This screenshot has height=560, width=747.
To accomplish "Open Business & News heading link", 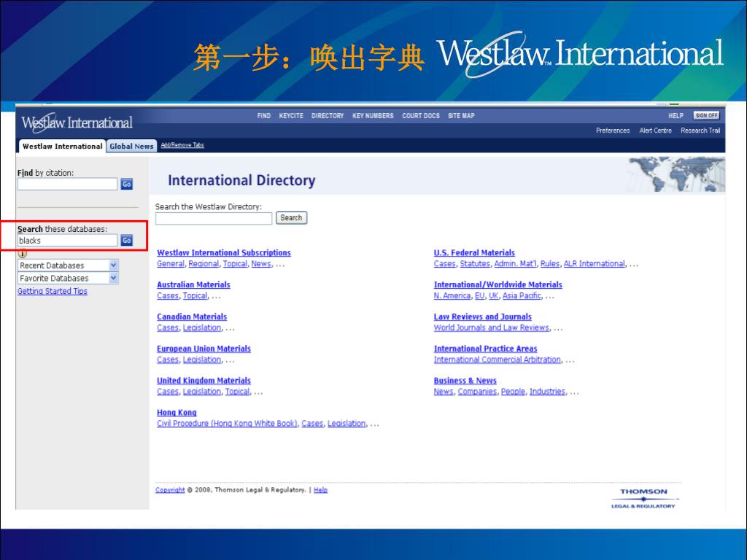I will [465, 381].
